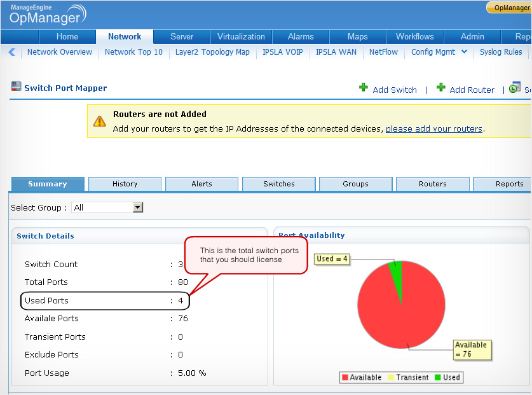The height and width of the screenshot is (395, 532).
Task: Click 'please add your routers' link
Action: pyautogui.click(x=434, y=128)
